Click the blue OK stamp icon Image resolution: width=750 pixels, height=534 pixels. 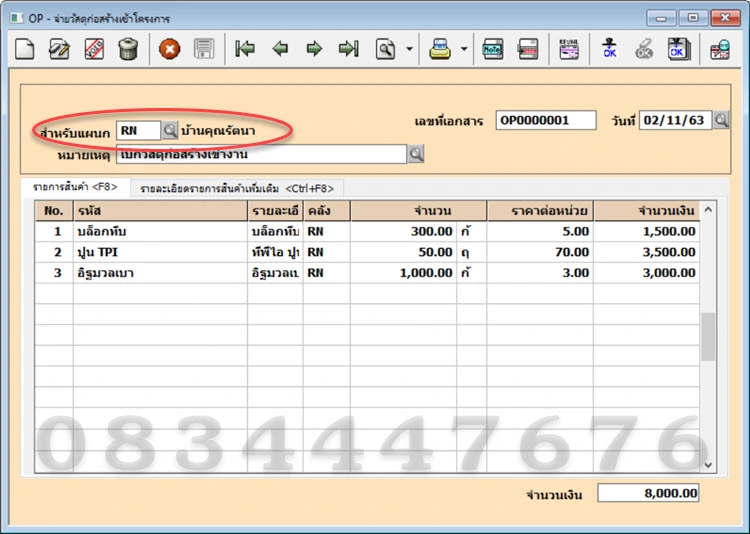point(609,49)
